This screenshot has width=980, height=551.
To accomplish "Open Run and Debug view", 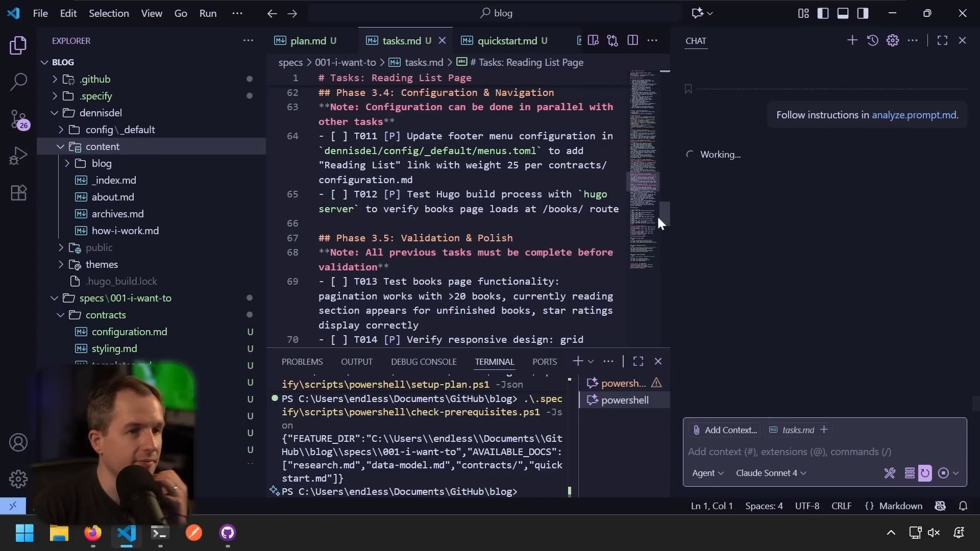I will (x=18, y=156).
